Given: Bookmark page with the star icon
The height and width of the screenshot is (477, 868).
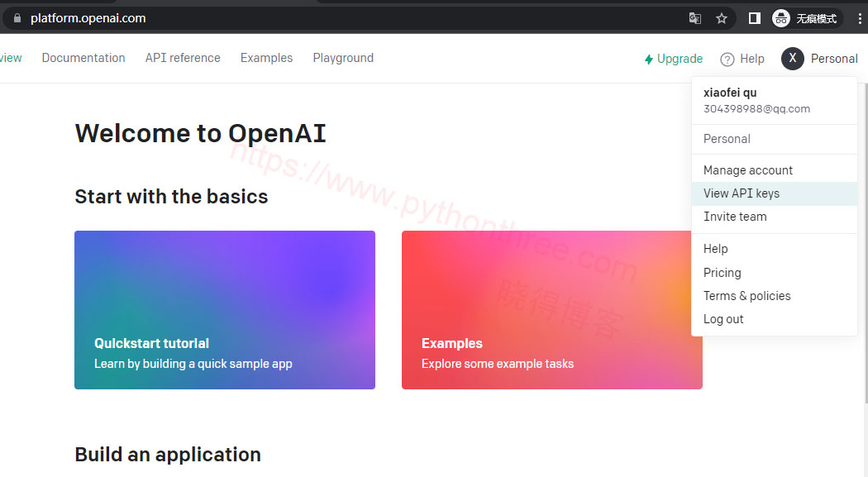Looking at the screenshot, I should (x=722, y=18).
